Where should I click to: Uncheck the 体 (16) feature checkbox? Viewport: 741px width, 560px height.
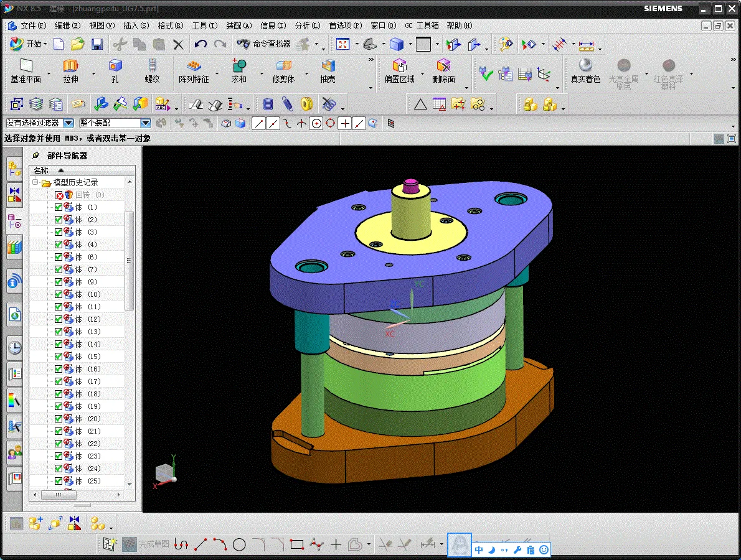pyautogui.click(x=59, y=369)
